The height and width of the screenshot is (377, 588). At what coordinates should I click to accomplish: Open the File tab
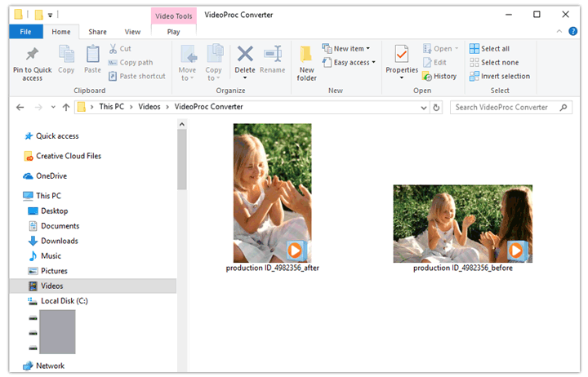tap(26, 32)
